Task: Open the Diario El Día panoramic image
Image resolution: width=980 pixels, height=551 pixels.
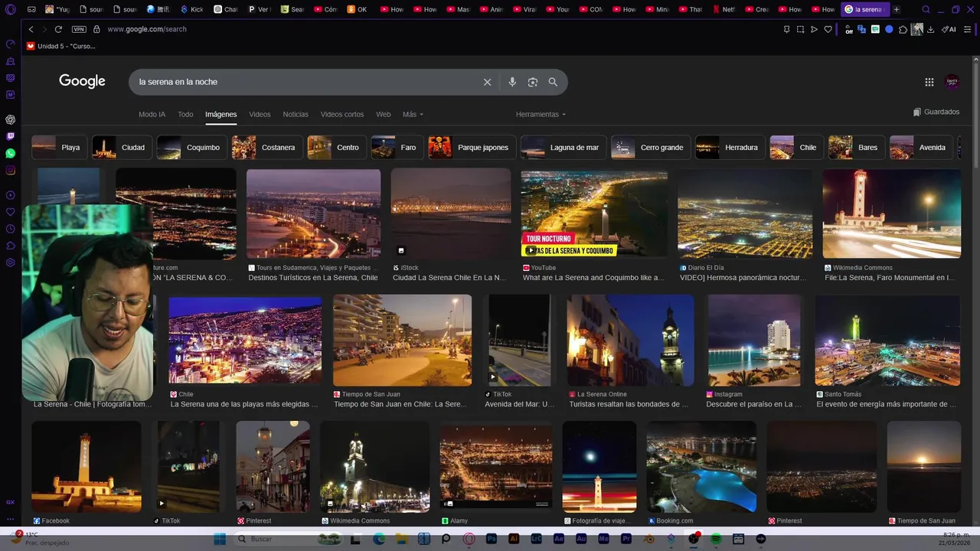Action: 745,214
